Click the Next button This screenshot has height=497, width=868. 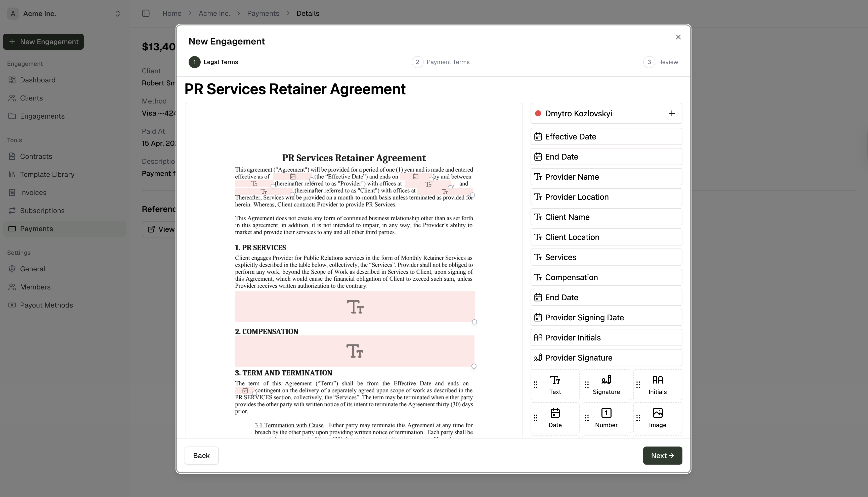click(662, 455)
